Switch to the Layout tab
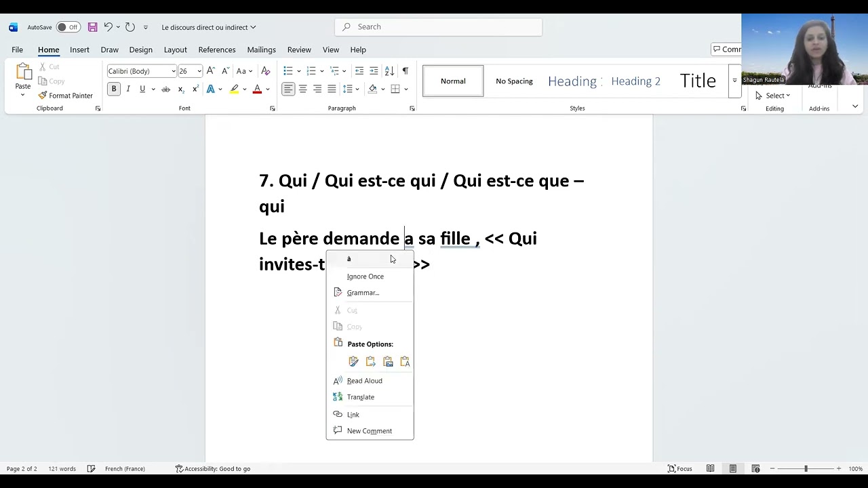The height and width of the screenshot is (488, 868). click(x=175, y=49)
